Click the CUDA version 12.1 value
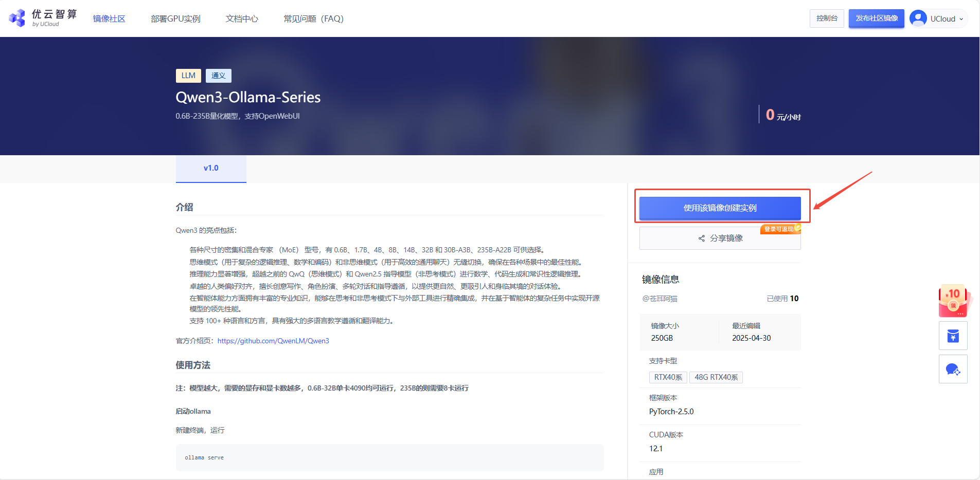This screenshot has width=980, height=480. [x=656, y=449]
